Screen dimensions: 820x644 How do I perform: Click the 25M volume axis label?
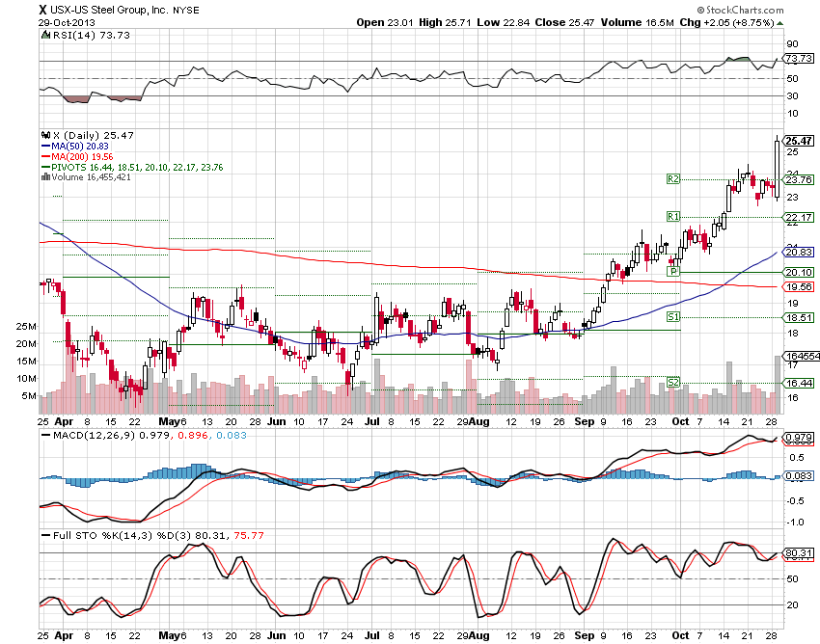point(26,327)
